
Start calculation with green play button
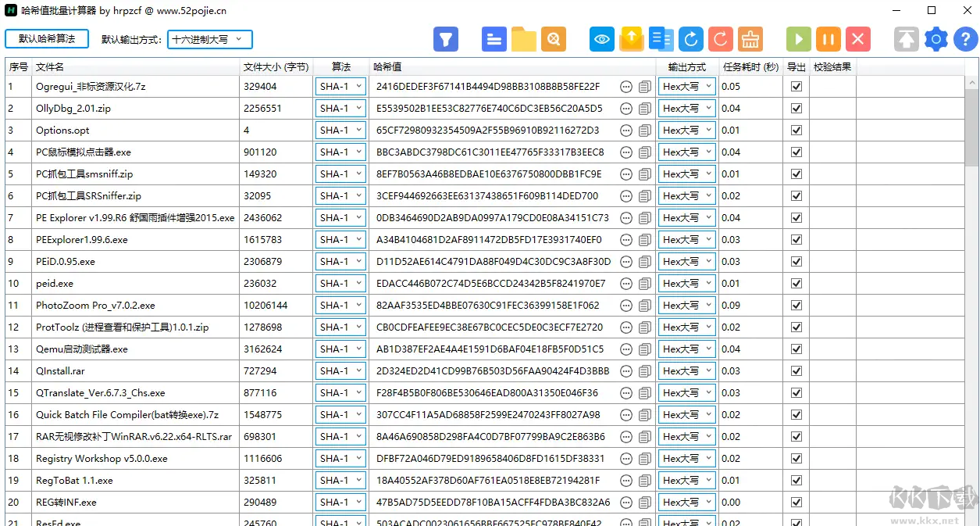(798, 39)
